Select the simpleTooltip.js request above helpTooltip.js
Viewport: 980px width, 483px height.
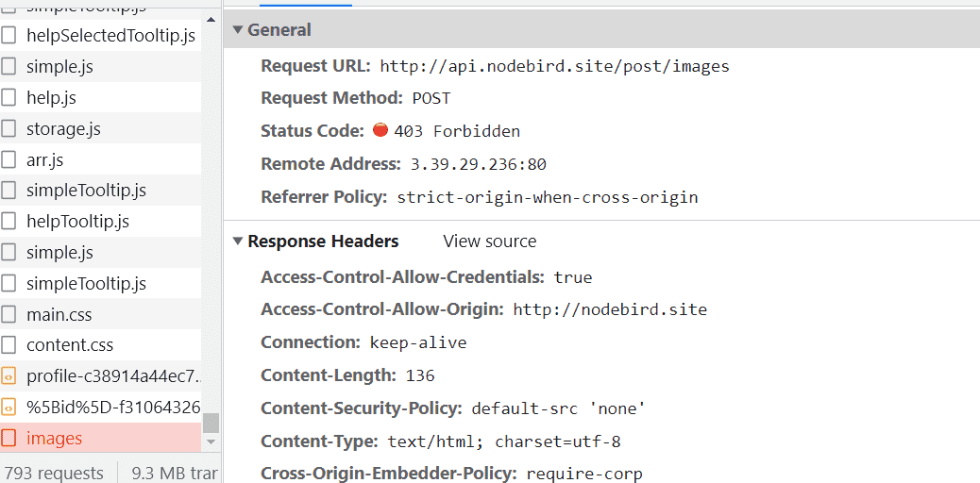tap(101, 190)
